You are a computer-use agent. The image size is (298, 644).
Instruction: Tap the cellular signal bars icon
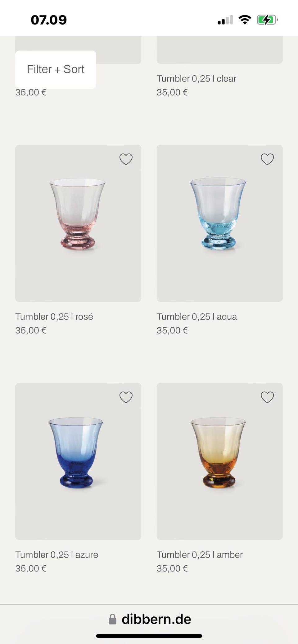(x=225, y=20)
